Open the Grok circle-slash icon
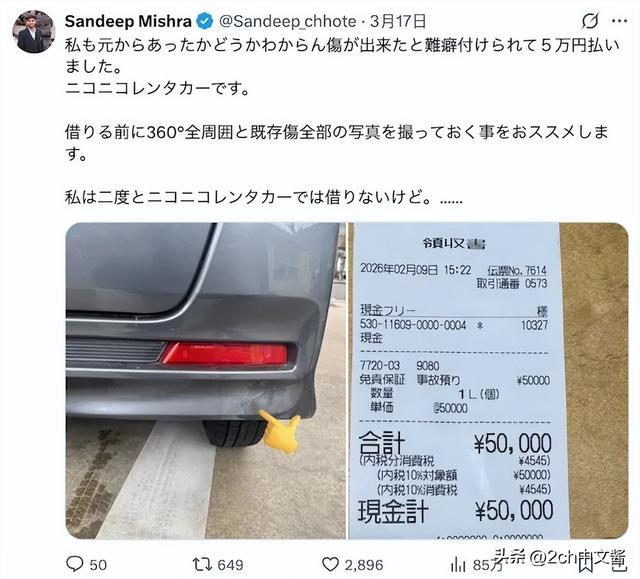The width and height of the screenshot is (640, 579). [x=590, y=21]
